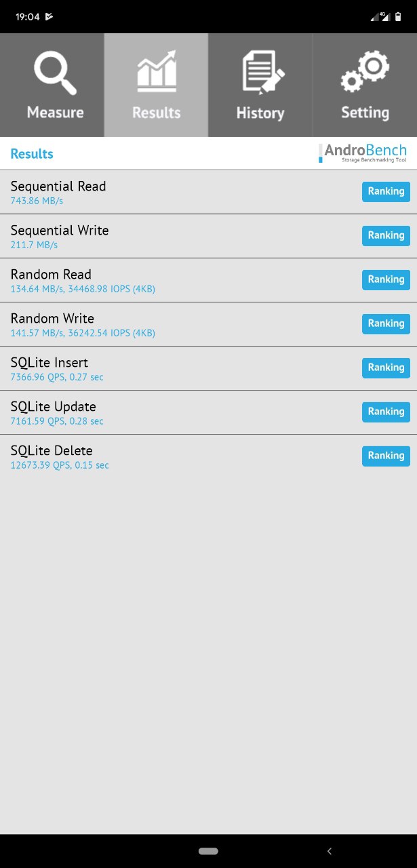Show Ranking for SQLite Delete
The image size is (417, 868).
pos(386,456)
